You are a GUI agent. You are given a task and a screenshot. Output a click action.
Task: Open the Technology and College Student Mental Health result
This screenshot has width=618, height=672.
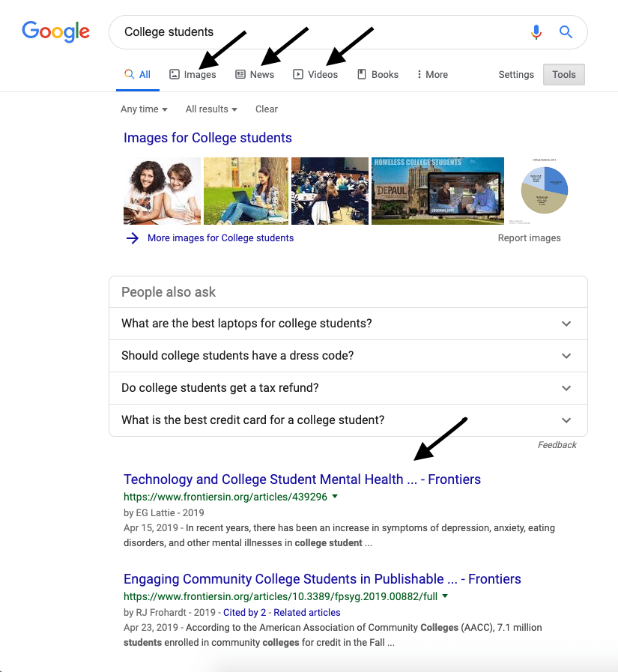click(302, 479)
